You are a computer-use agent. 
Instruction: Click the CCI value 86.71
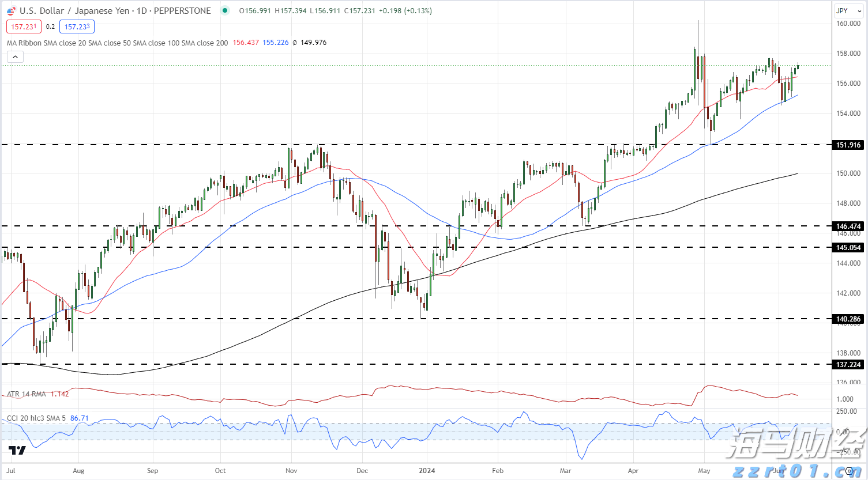[80, 418]
